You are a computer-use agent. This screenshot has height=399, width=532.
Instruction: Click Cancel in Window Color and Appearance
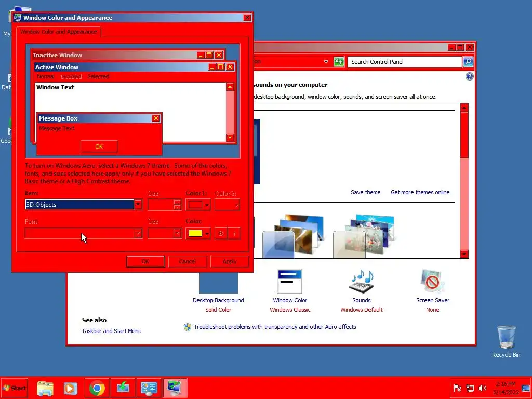pos(187,261)
